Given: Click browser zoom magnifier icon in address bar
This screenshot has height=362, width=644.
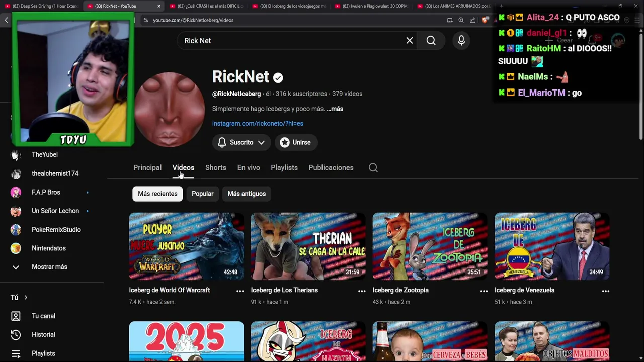Looking at the screenshot, I should tap(461, 20).
